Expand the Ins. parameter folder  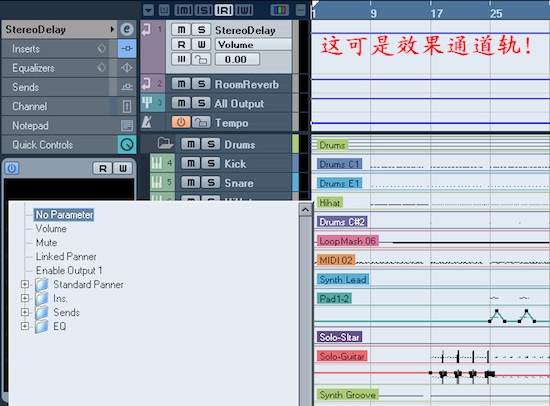25,298
